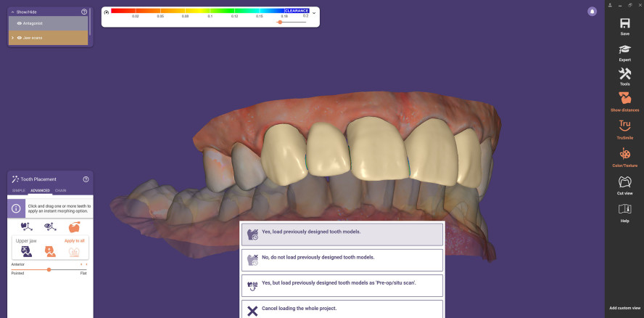This screenshot has width=644, height=318.
Task: Click the Show distances icon
Action: 624,98
